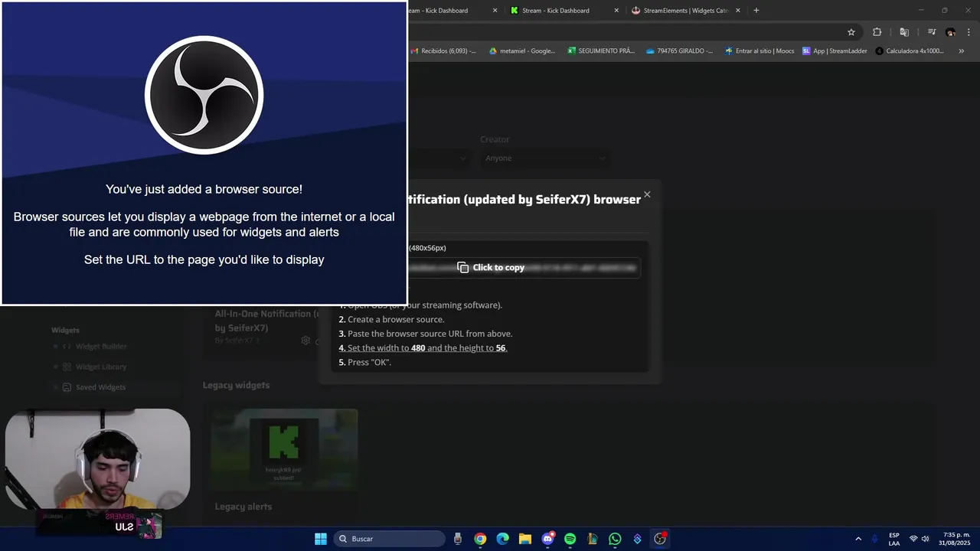Open Discord from the taskbar

(x=547, y=539)
